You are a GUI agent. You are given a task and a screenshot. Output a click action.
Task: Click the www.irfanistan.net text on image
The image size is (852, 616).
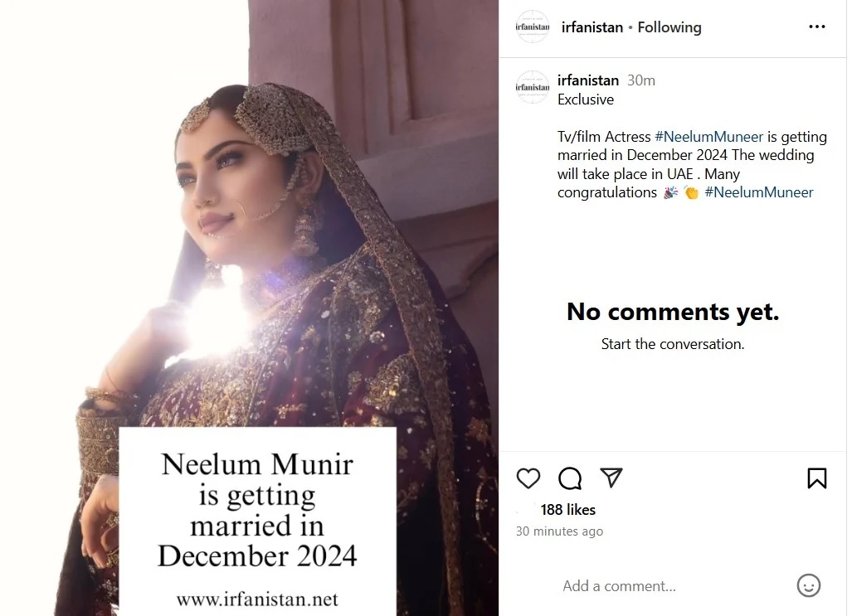(257, 599)
